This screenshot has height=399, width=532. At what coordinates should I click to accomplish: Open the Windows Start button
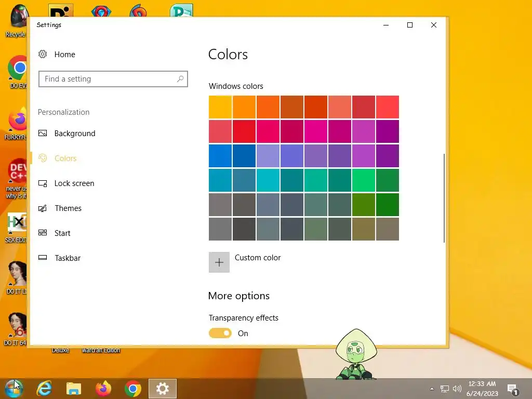tap(14, 388)
